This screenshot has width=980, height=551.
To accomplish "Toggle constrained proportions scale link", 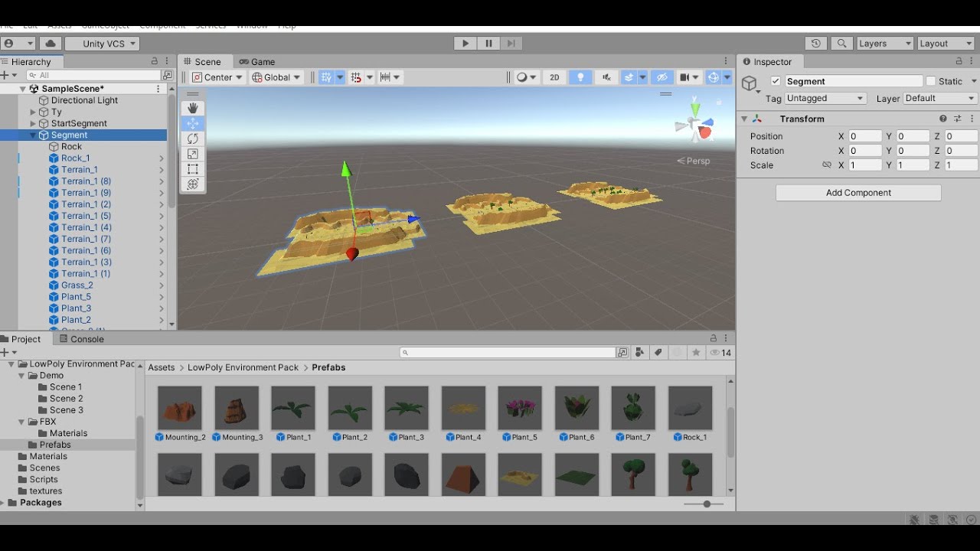I will point(827,165).
